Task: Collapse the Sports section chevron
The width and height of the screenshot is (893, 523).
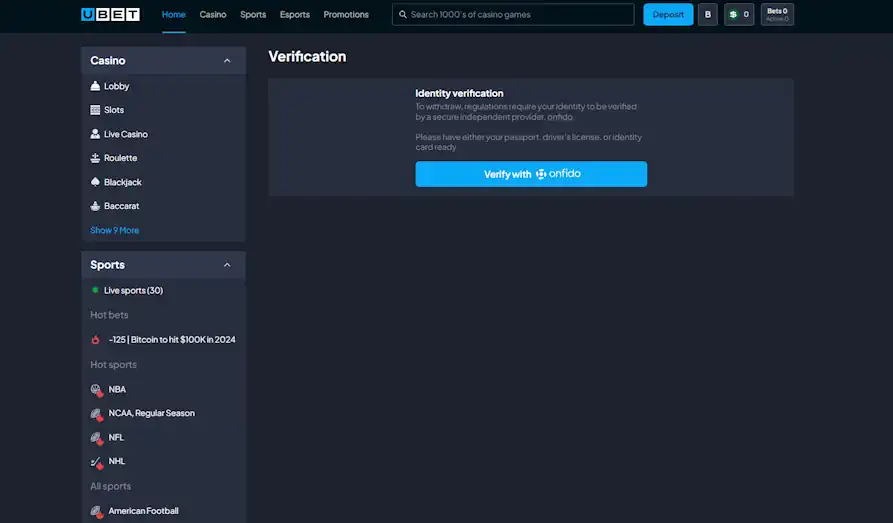Action: pos(227,265)
